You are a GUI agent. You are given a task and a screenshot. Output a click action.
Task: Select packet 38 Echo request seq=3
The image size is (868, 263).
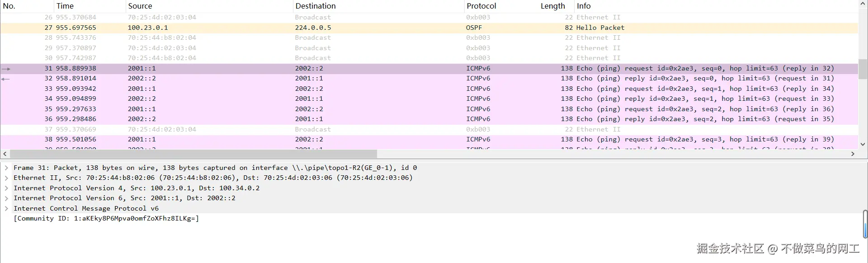point(429,139)
